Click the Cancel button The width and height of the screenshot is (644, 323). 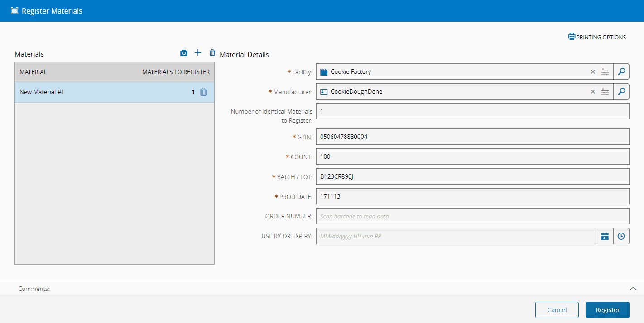pos(557,310)
